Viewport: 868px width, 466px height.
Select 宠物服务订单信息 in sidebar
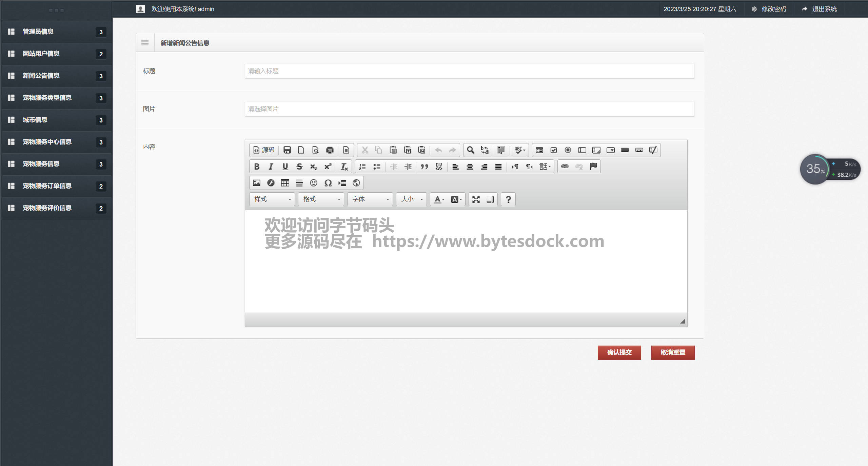[47, 186]
